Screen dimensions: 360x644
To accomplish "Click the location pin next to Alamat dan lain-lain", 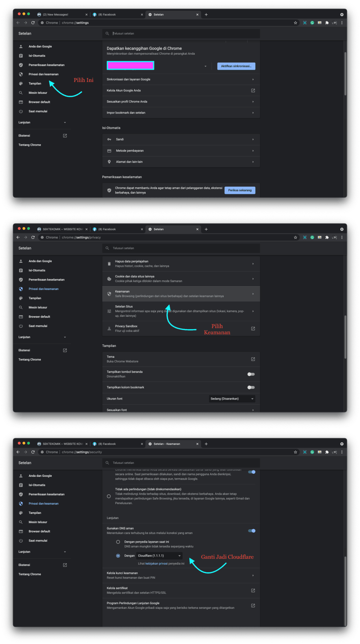I will pos(109,162).
